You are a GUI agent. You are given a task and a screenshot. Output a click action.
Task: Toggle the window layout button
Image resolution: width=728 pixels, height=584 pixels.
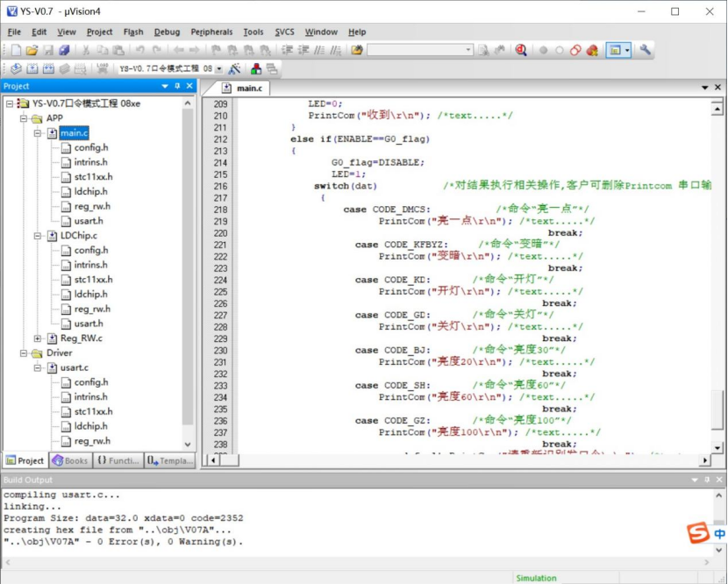615,50
